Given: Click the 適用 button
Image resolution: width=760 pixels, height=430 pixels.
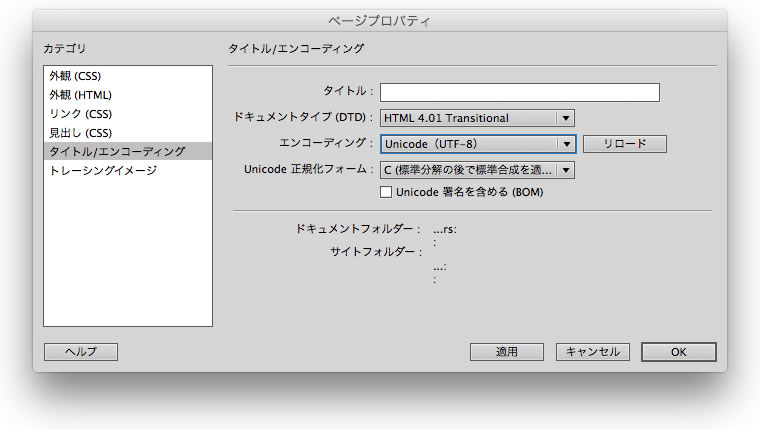Looking at the screenshot, I should (x=507, y=351).
